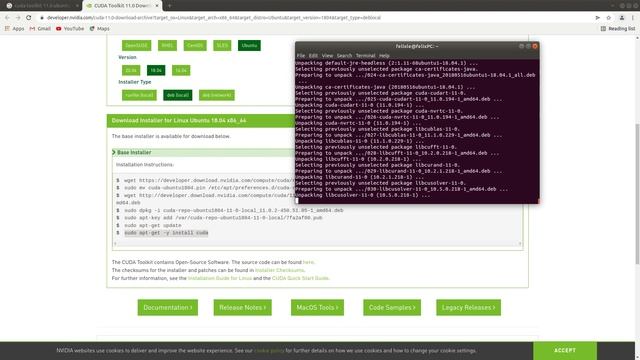The width and height of the screenshot is (640, 360).
Task: Click the Documentation button
Action: 168,307
